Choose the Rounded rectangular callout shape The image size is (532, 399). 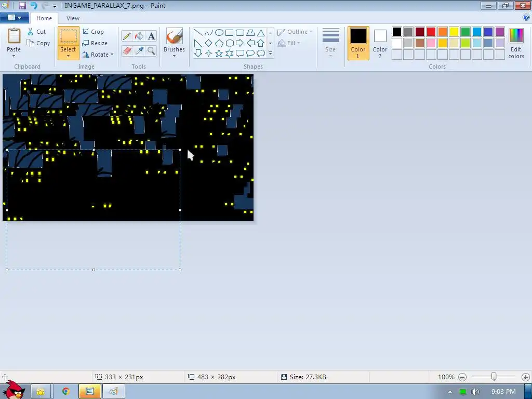point(240,54)
